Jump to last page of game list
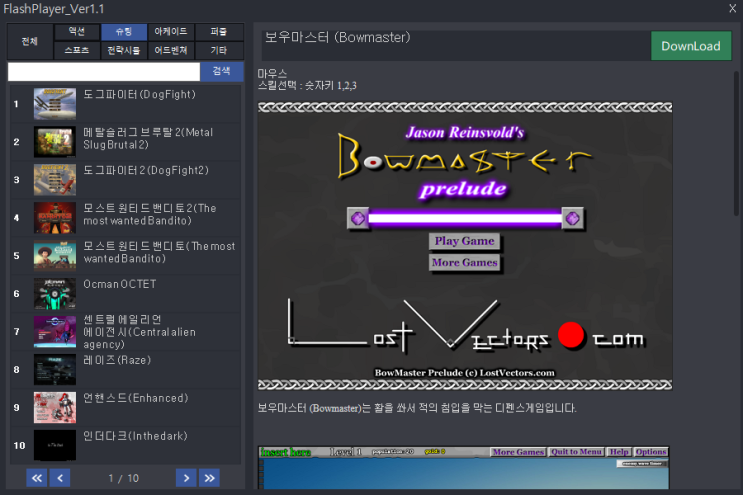This screenshot has height=495, width=743. click(x=209, y=477)
